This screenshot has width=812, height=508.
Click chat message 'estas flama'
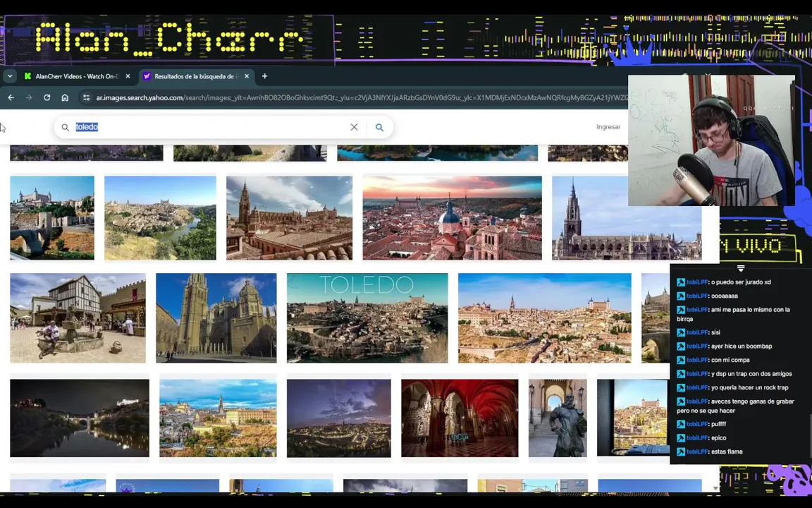(x=727, y=452)
